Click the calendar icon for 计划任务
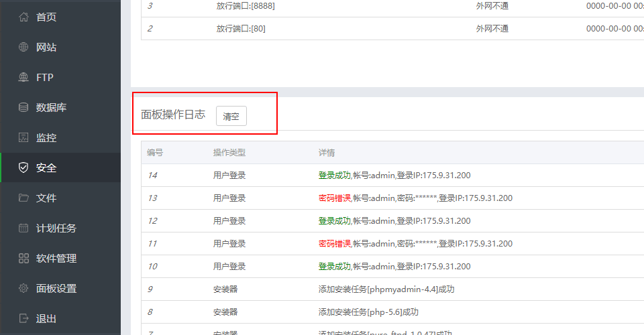The width and height of the screenshot is (644, 335). 23,228
